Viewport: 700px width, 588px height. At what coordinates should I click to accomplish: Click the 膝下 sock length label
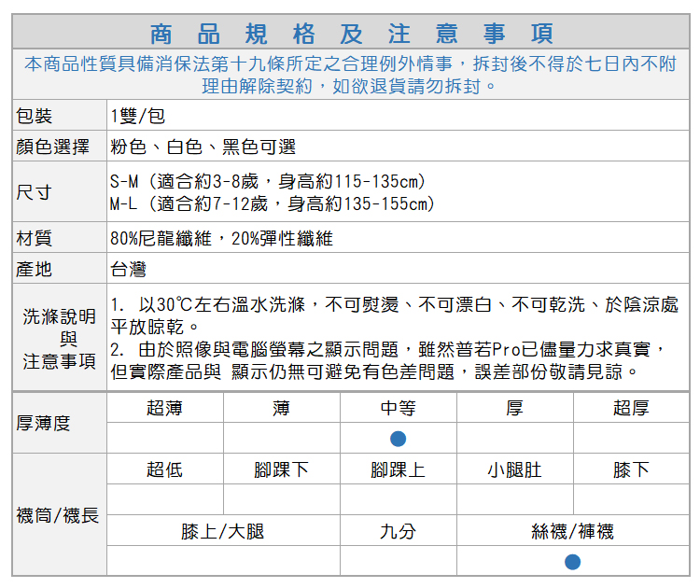coord(631,469)
